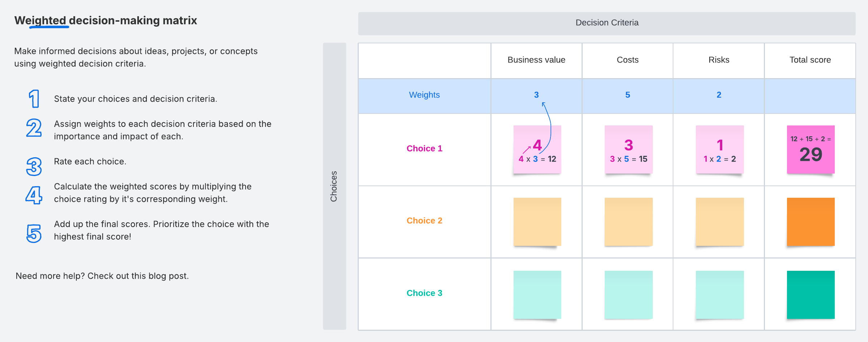The height and width of the screenshot is (342, 868).
Task: Click the pink sticky note showing total 29
Action: [810, 149]
